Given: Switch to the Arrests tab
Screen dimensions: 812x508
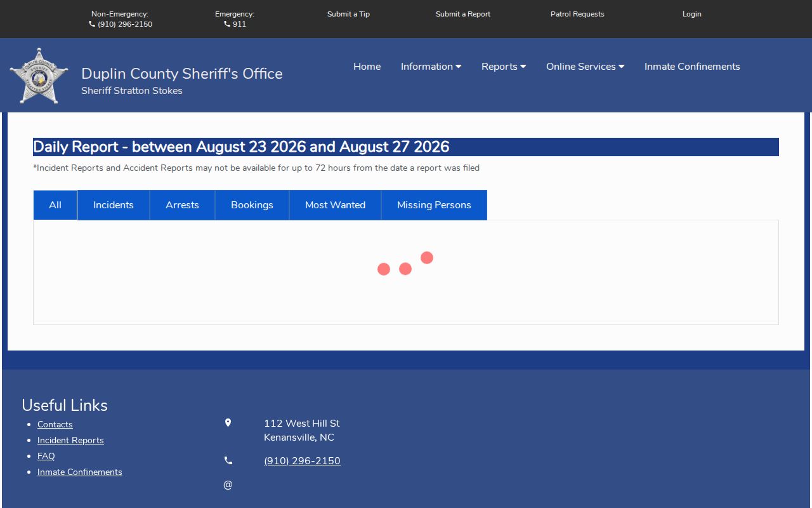Looking at the screenshot, I should click(182, 205).
